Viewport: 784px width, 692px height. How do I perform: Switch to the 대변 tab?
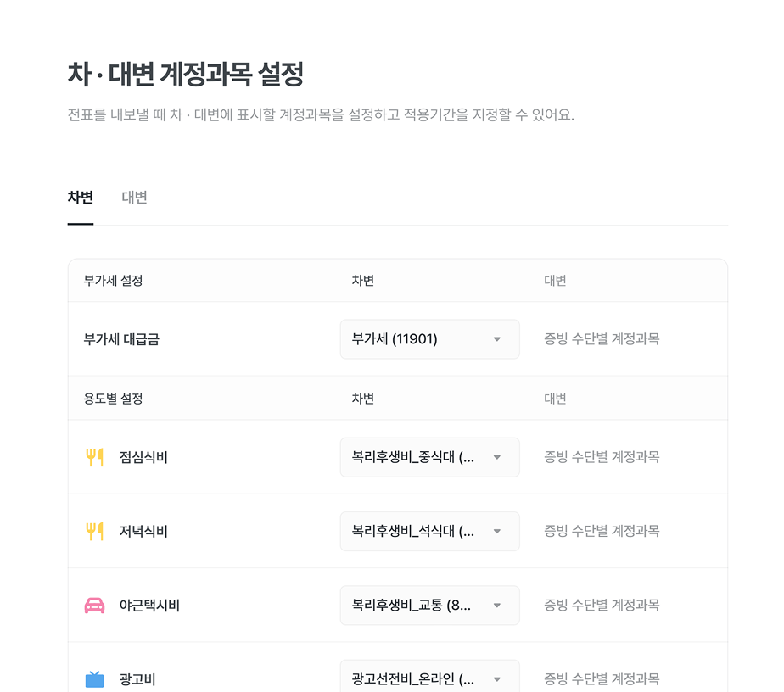click(x=134, y=198)
